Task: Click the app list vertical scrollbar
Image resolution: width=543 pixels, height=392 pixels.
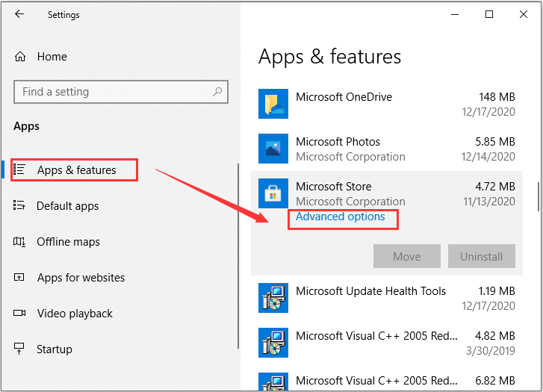Action: 539,196
